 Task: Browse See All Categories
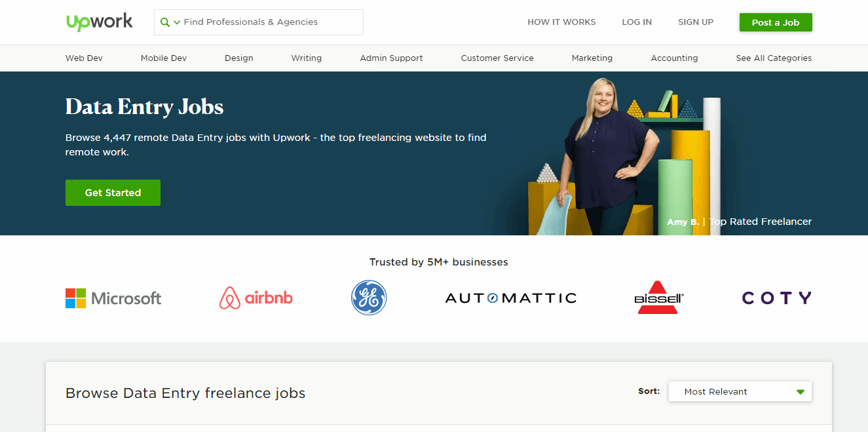point(774,58)
